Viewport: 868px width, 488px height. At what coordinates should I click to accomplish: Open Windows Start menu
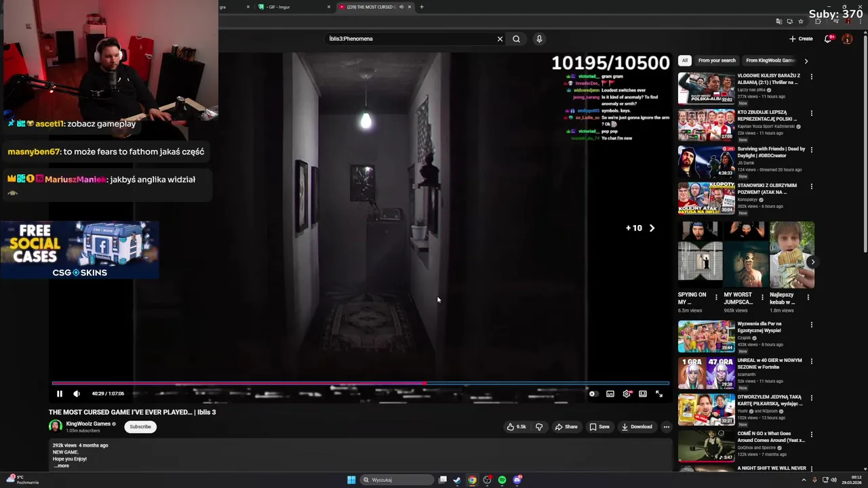click(x=351, y=480)
